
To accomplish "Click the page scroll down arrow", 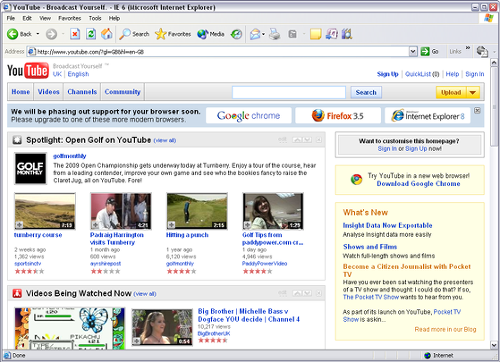I will click(x=494, y=345).
